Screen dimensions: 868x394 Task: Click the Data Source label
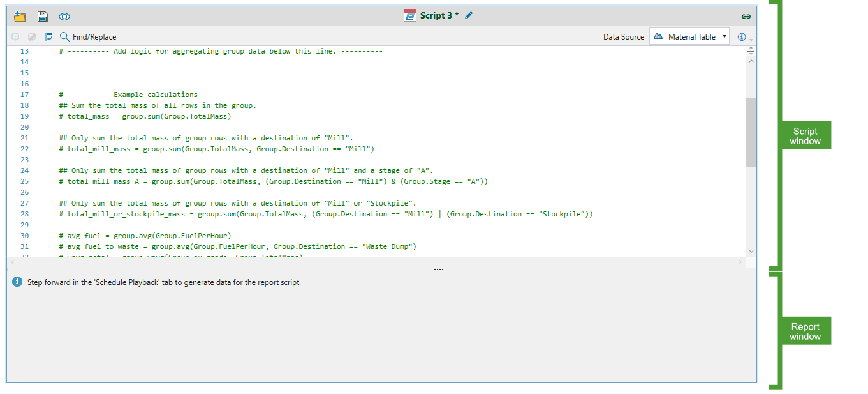pyautogui.click(x=624, y=37)
